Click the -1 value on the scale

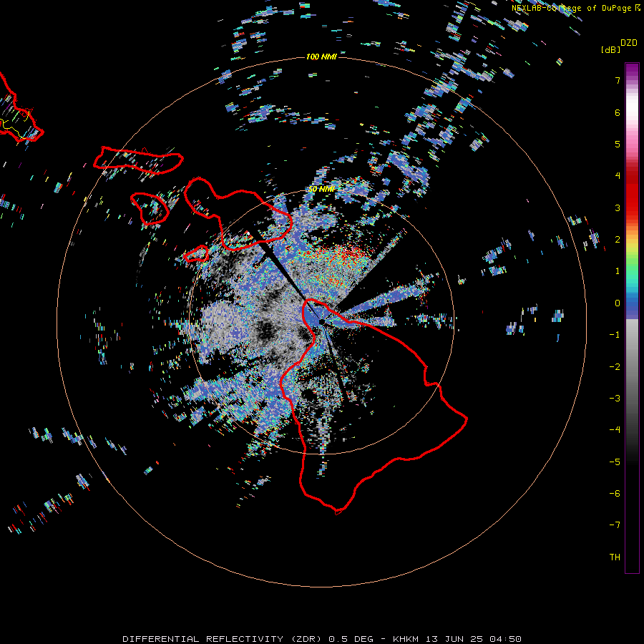click(615, 335)
